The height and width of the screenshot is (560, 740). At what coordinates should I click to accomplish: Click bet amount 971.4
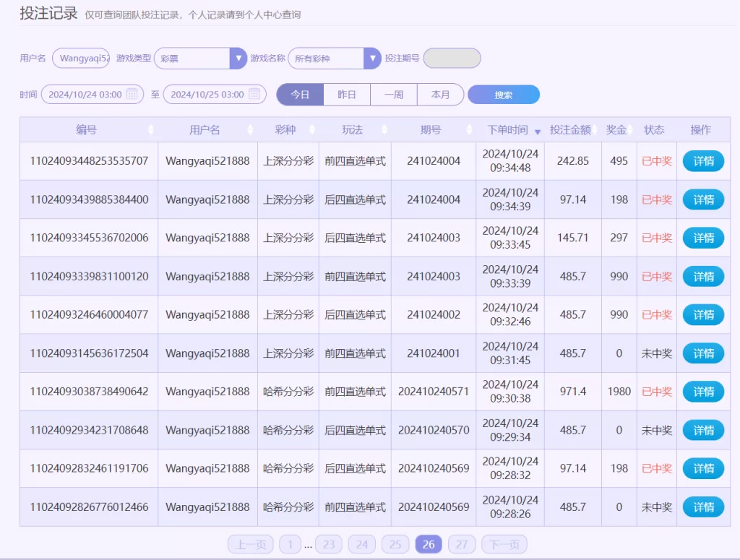click(x=573, y=392)
